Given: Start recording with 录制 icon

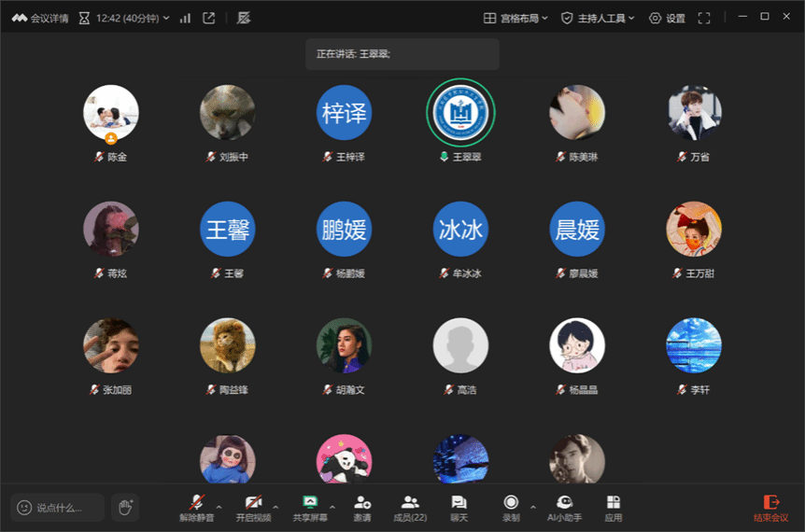Looking at the screenshot, I should click(x=511, y=507).
